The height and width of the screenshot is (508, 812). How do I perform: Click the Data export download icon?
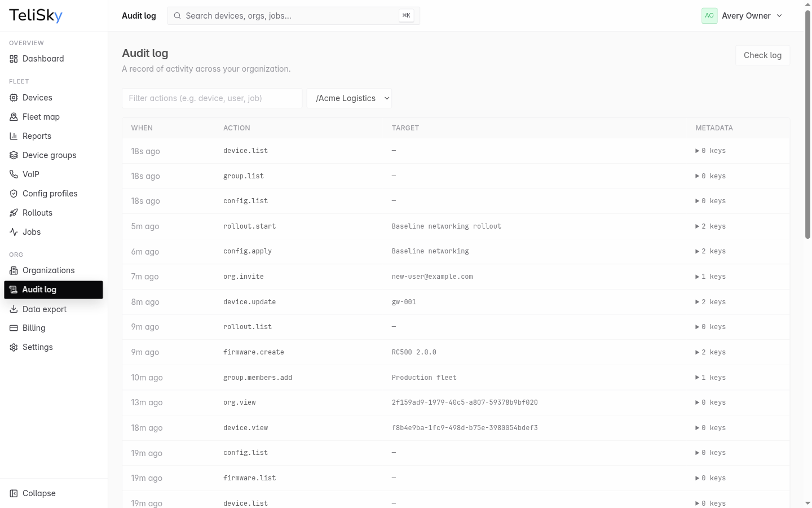14,309
